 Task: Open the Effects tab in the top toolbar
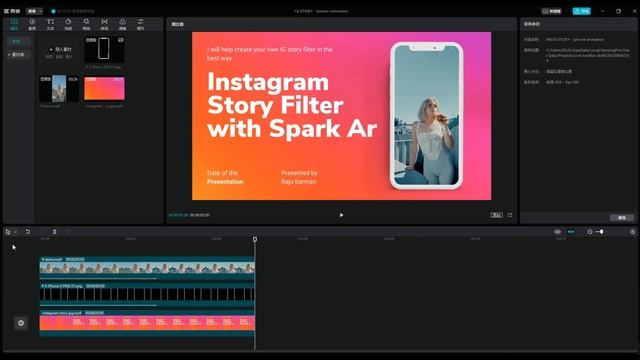[x=86, y=24]
